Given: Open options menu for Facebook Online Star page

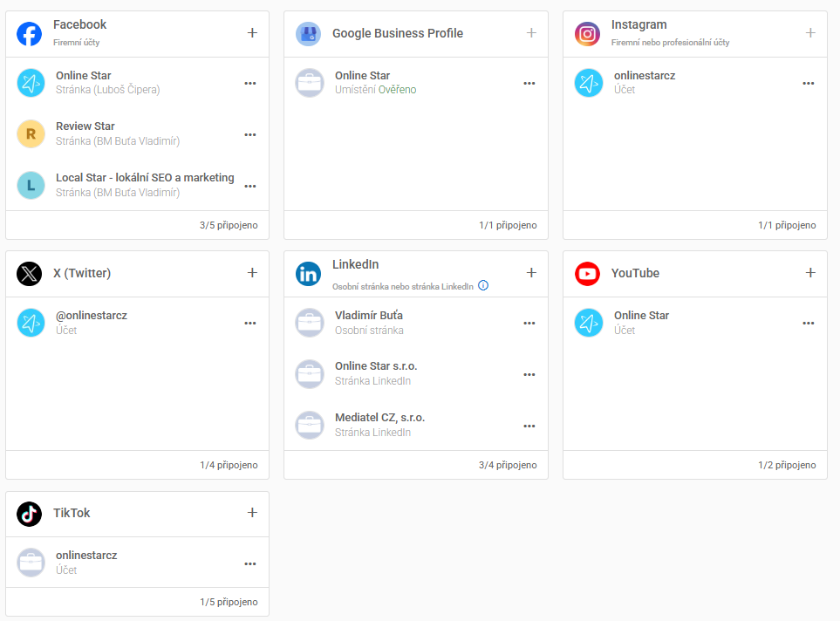Looking at the screenshot, I should tap(250, 84).
